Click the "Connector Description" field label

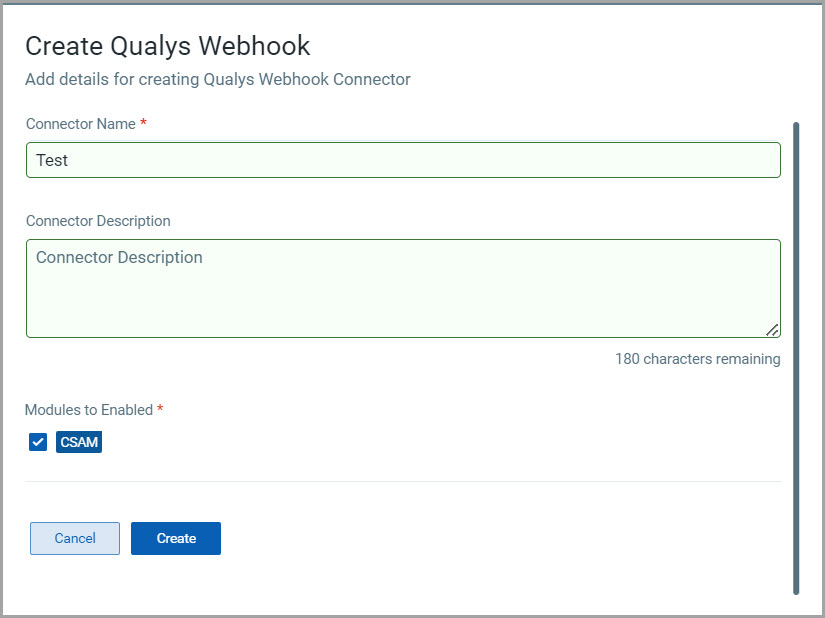[98, 221]
